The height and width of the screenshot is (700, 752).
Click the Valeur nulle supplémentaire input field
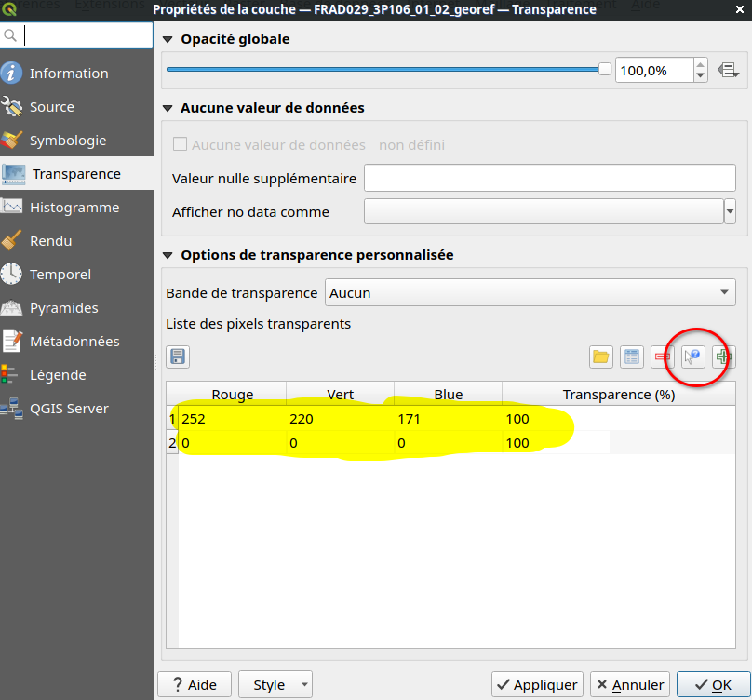coord(549,179)
